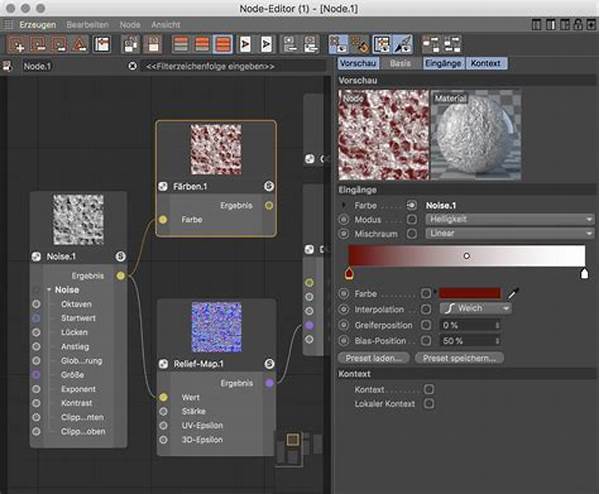Open the Interpolation dropdown set to Weich

pyautogui.click(x=475, y=309)
